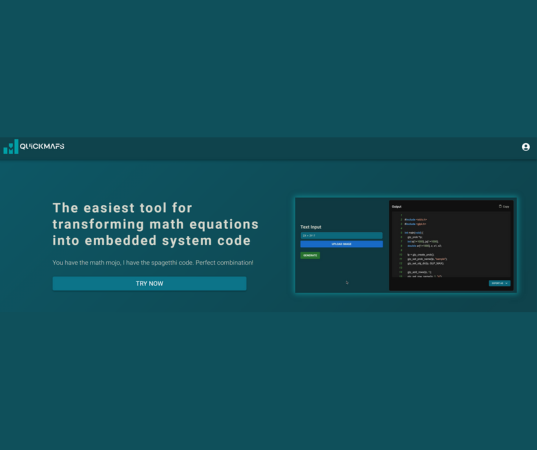The image size is (537, 450).
Task: Click the chevron arrow on Export as button
Action: (x=507, y=283)
